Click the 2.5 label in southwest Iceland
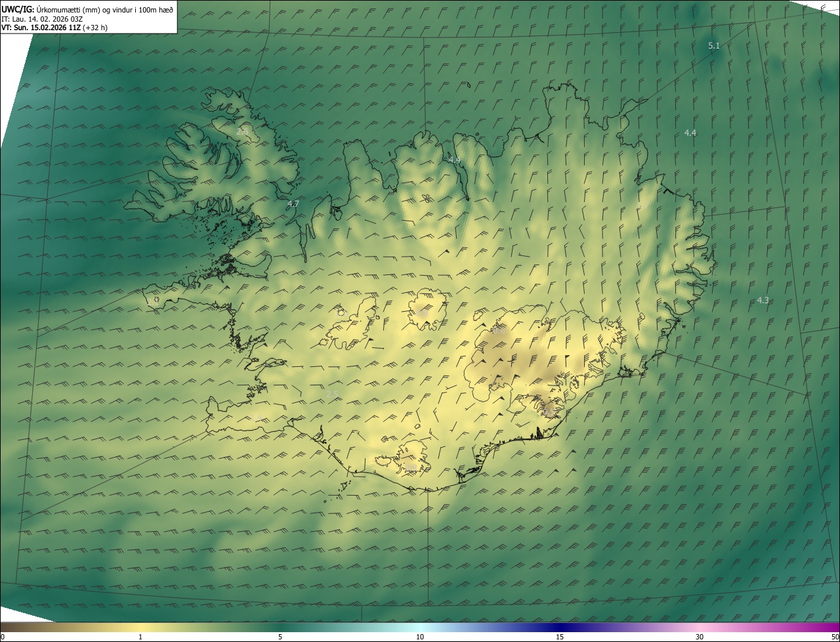The height and width of the screenshot is (642, 840). click(332, 394)
